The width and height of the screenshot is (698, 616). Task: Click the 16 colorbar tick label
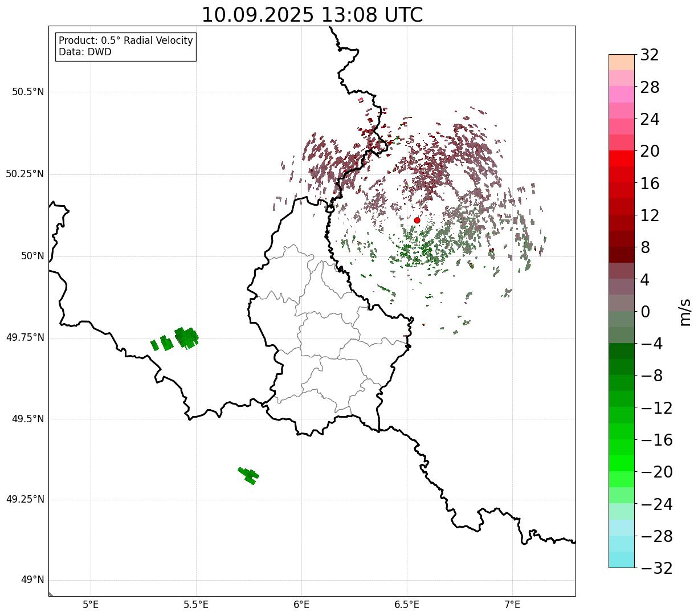[650, 183]
